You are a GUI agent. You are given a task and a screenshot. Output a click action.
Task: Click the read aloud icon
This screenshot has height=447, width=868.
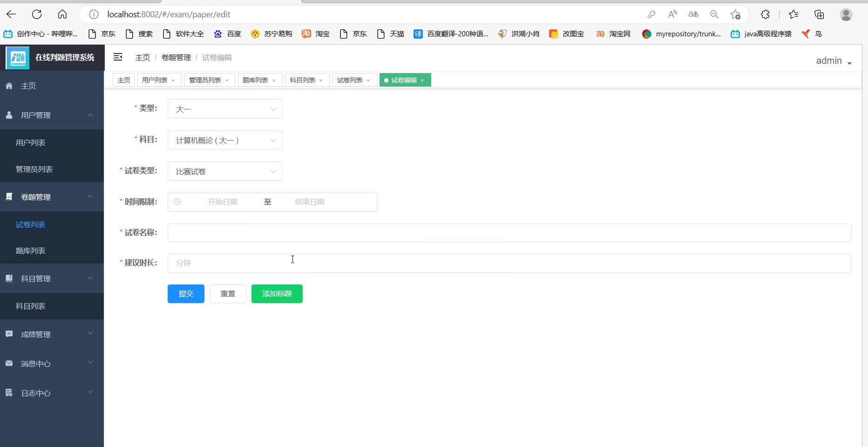[x=672, y=14]
